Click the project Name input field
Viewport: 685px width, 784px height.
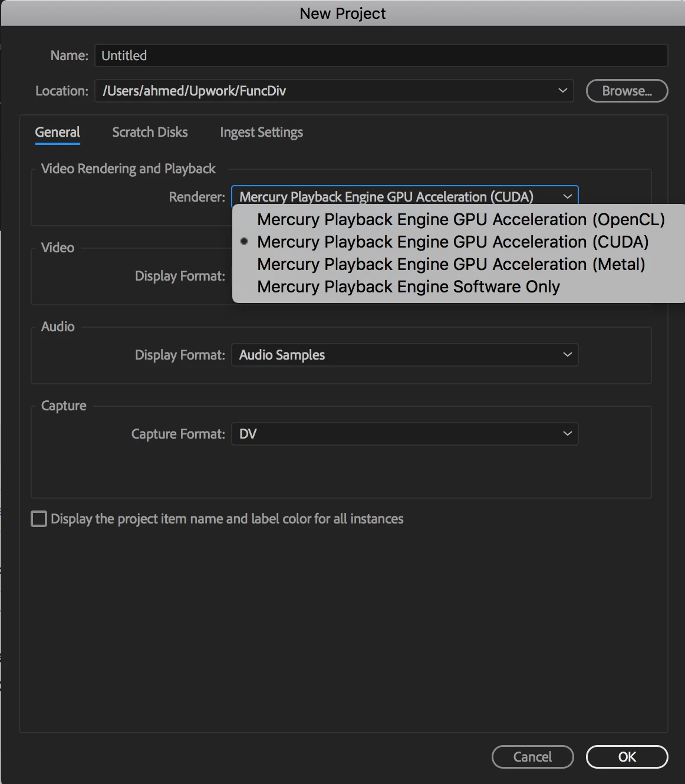click(x=381, y=55)
